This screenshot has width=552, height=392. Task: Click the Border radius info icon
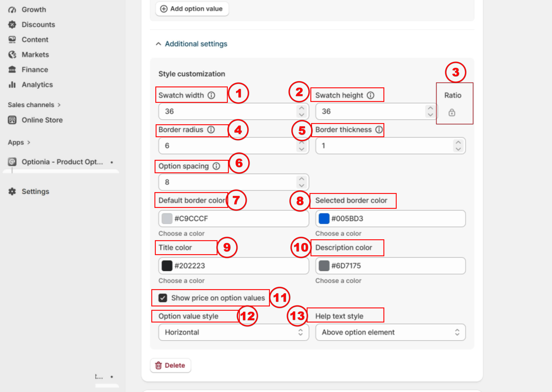tap(211, 130)
